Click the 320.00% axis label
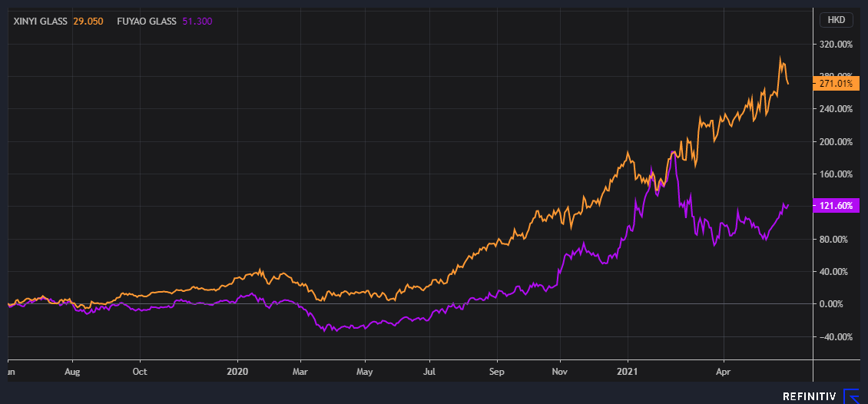Image resolution: width=868 pixels, height=404 pixels. tap(835, 45)
